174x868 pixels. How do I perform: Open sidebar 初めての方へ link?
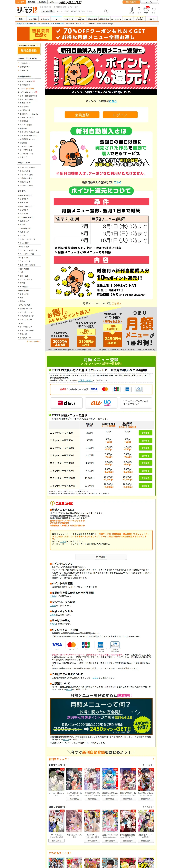[x=25, y=67]
